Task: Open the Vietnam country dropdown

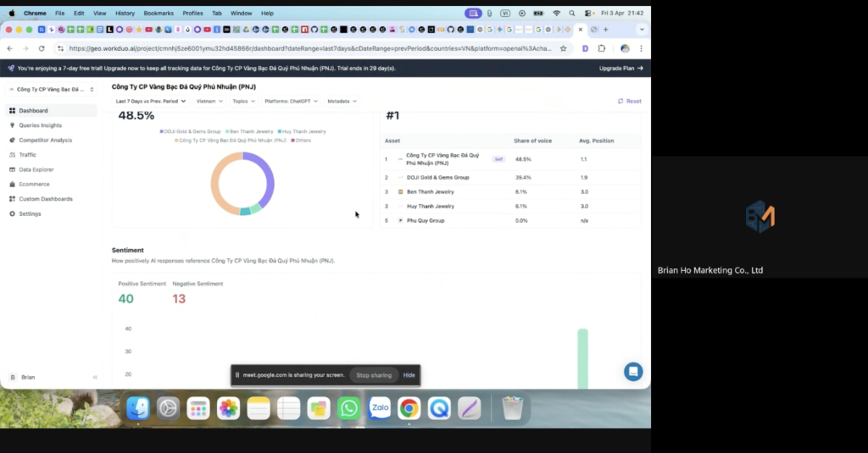Action: point(209,101)
